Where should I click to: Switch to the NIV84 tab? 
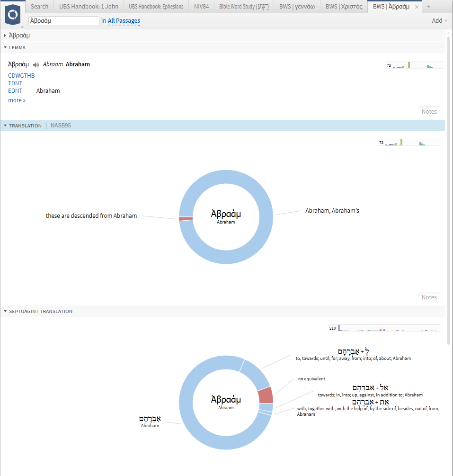(x=202, y=6)
